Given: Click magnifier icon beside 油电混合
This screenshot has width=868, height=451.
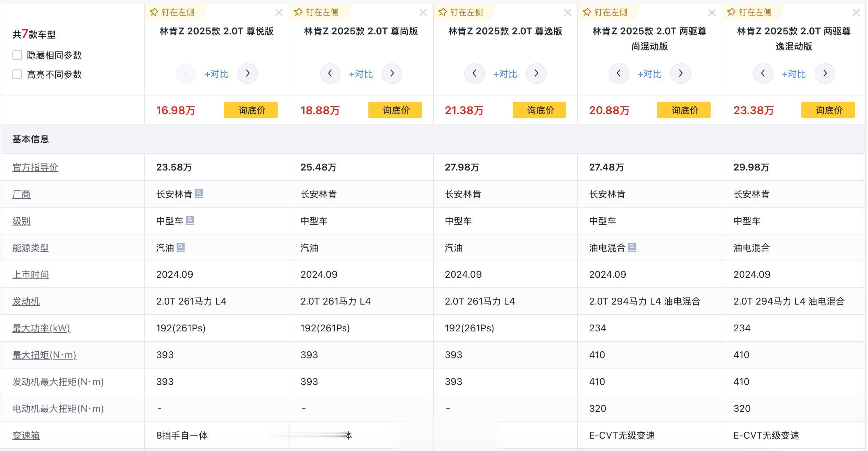Looking at the screenshot, I should pos(632,247).
